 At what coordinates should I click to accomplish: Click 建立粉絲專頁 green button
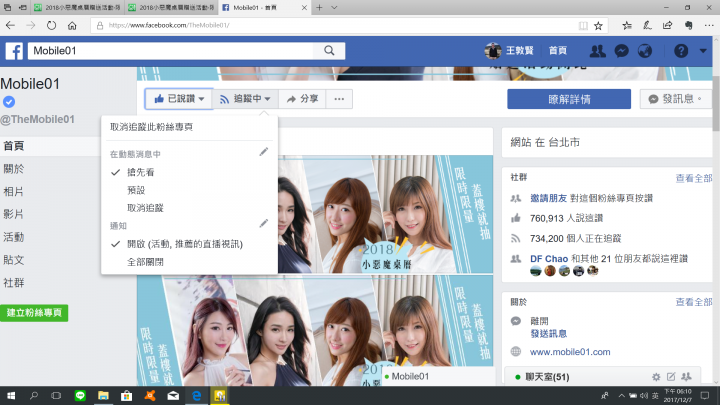(x=34, y=313)
